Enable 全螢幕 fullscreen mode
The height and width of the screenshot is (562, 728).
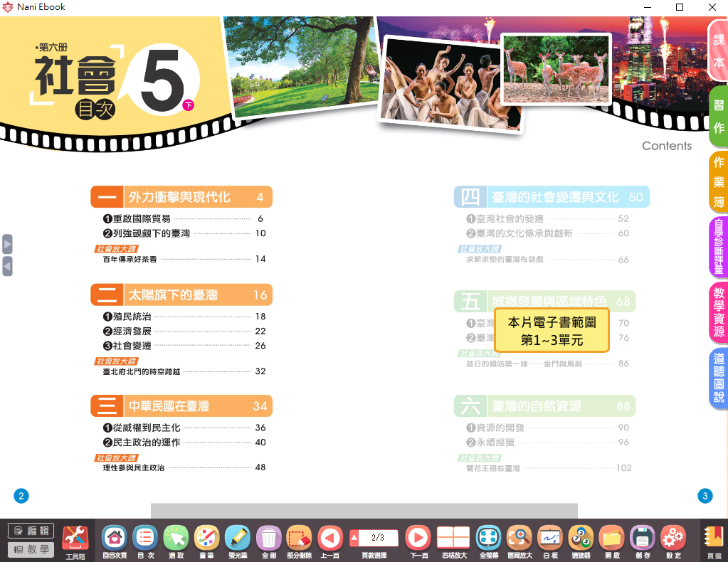point(489,538)
